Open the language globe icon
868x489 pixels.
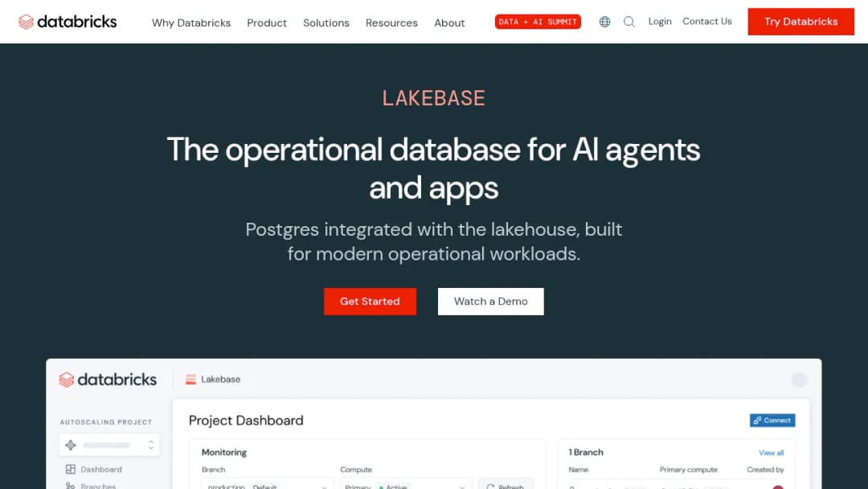click(x=604, y=22)
